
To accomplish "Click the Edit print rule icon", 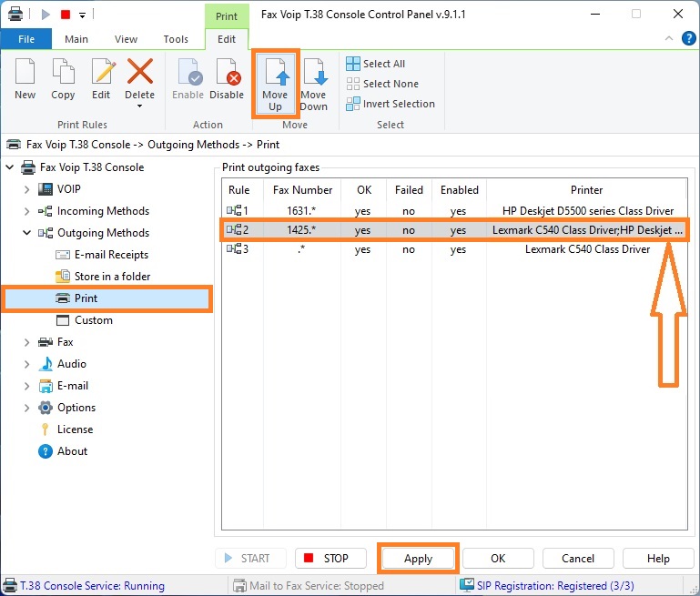I will [x=103, y=71].
